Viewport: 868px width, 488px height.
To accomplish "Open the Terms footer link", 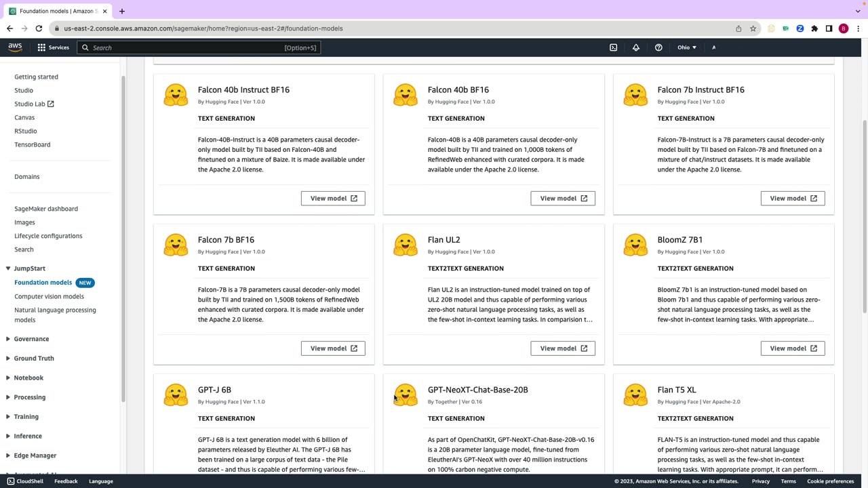I will pos(788,481).
